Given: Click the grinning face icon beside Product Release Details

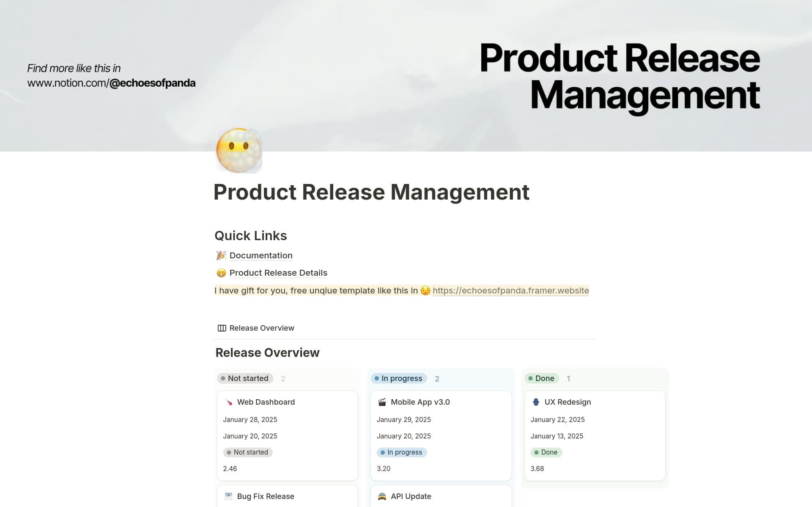Looking at the screenshot, I should click(x=220, y=273).
